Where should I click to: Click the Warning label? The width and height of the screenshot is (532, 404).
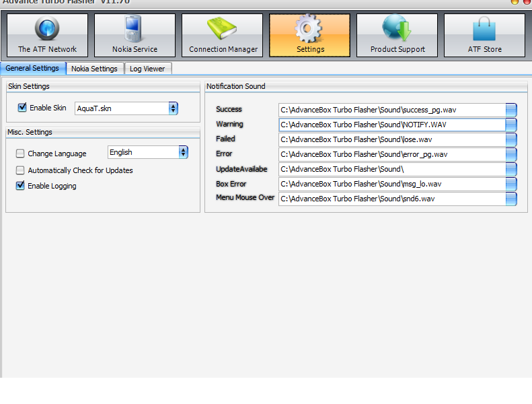[x=230, y=124]
